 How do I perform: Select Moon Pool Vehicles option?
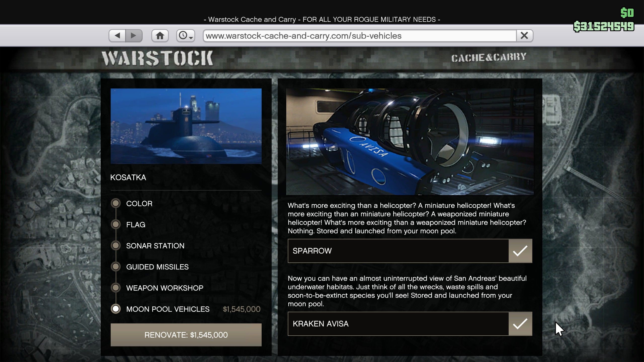168,309
